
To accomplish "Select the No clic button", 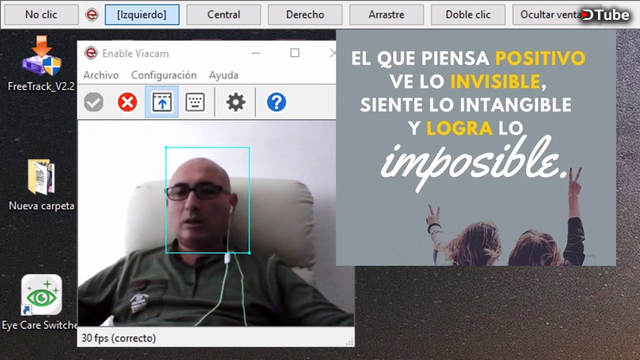I will pyautogui.click(x=41, y=15).
